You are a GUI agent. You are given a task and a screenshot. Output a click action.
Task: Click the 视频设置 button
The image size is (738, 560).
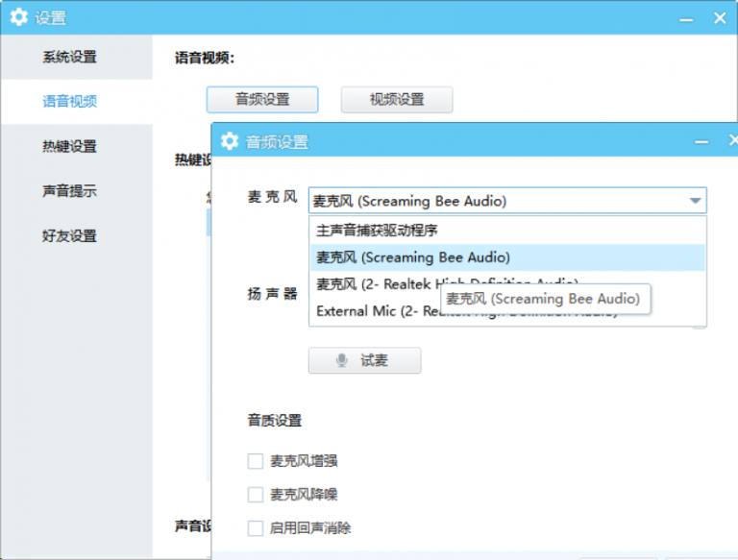397,99
